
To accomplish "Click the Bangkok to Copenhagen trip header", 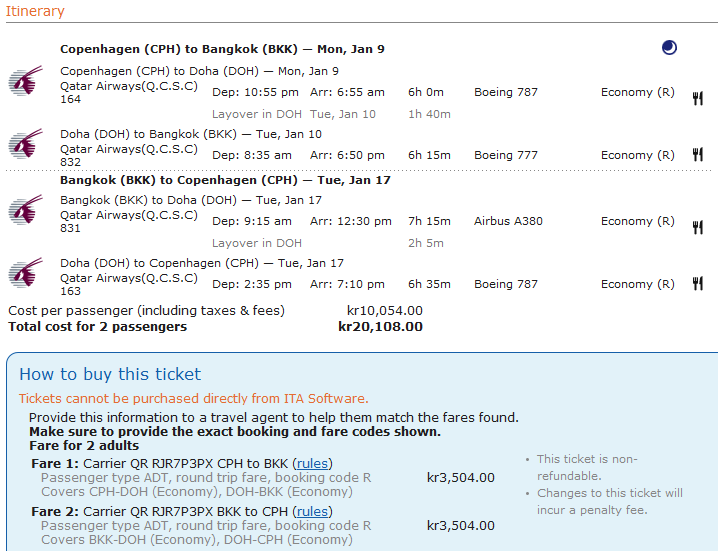I will [x=225, y=181].
